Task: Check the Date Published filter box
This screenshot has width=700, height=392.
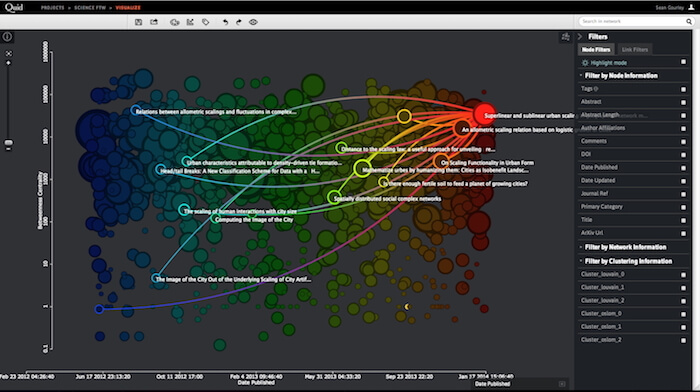Action: (x=683, y=168)
